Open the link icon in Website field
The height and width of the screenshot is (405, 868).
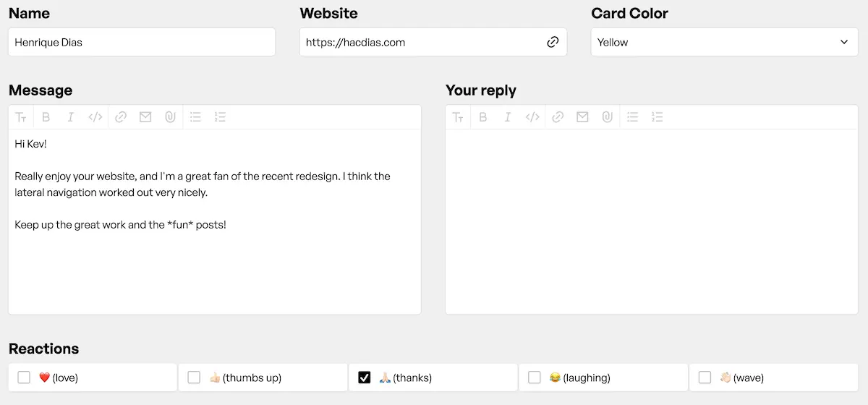[x=553, y=42]
